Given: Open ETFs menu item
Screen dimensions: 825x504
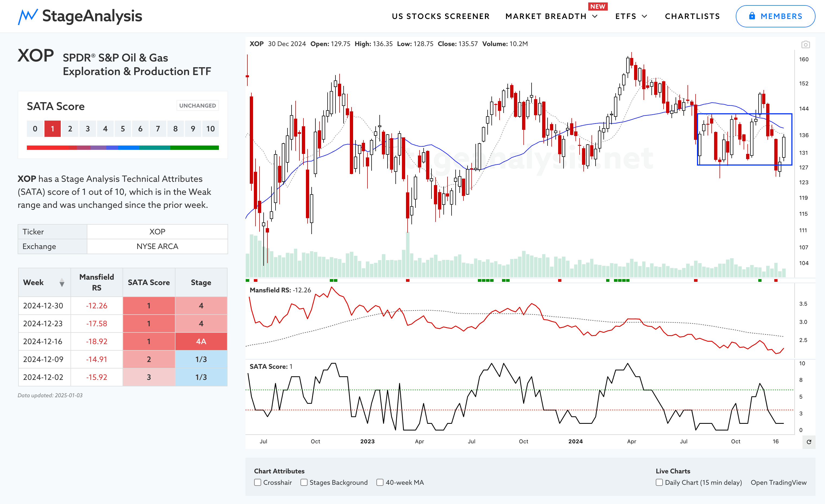Looking at the screenshot, I should coord(626,16).
